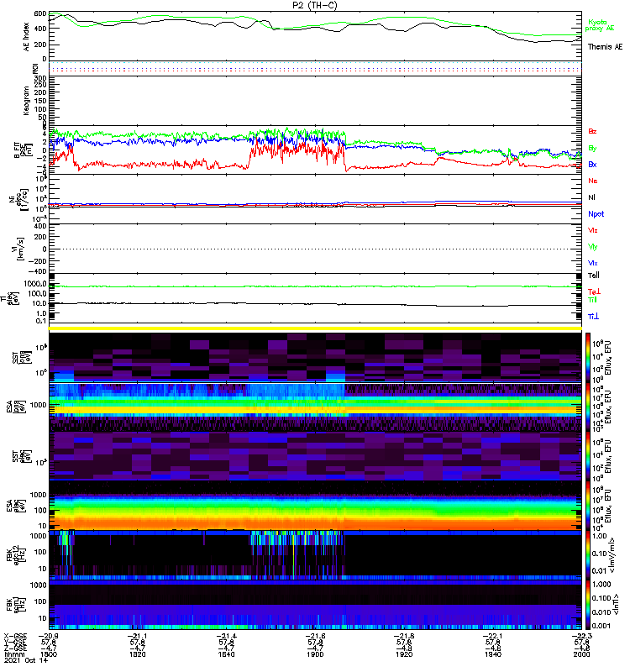Click the blue "Vix" velocity legend label
This screenshot has height=672, width=630.
tap(592, 263)
